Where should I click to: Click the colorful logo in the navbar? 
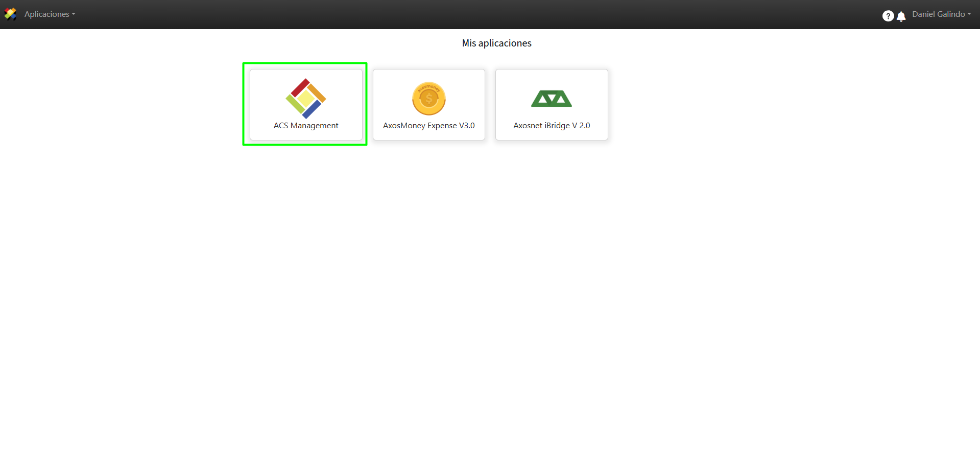[10, 14]
